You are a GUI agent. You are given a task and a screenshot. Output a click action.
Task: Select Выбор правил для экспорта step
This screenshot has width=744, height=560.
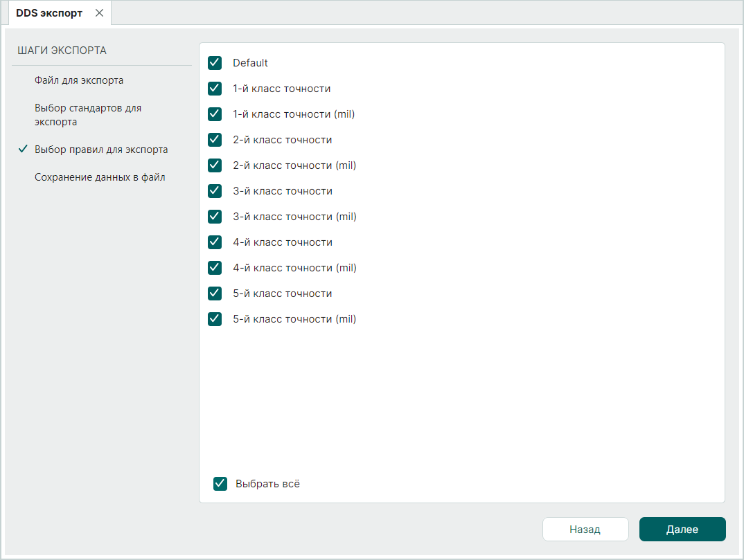pyautogui.click(x=101, y=150)
